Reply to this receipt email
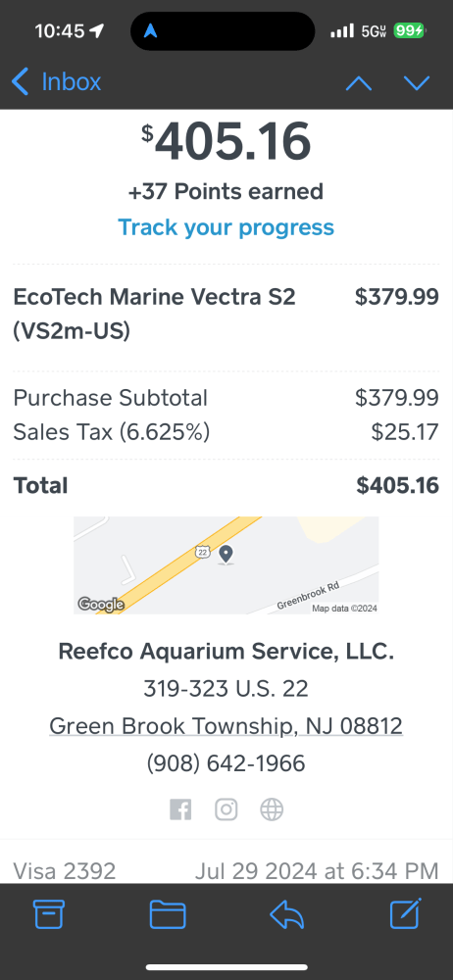The width and height of the screenshot is (453, 980). pyautogui.click(x=286, y=915)
